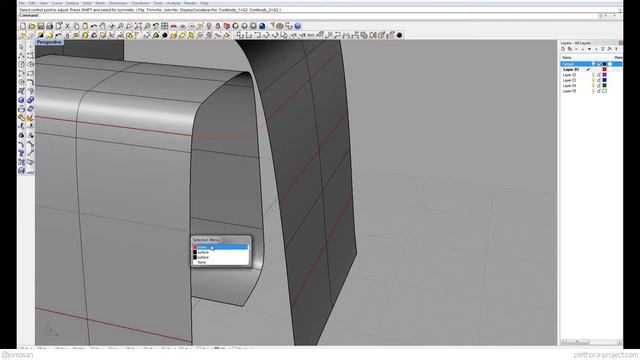Toggle Layer 04 visibility bulb

pos(593,86)
